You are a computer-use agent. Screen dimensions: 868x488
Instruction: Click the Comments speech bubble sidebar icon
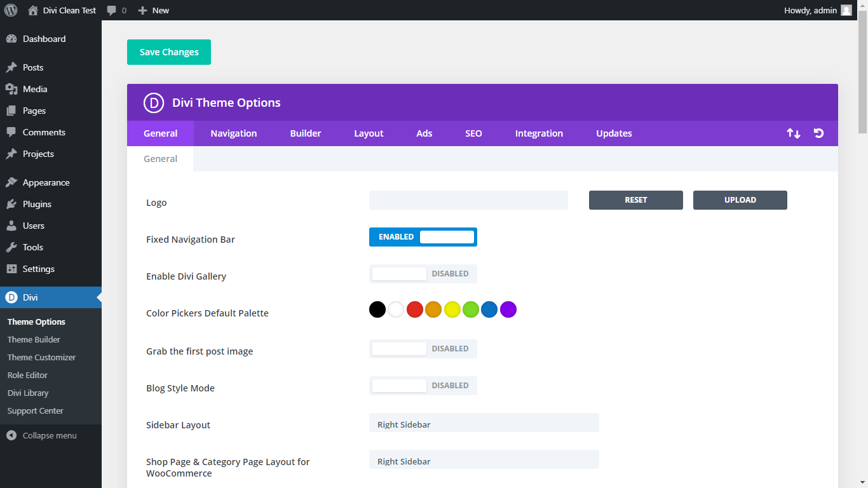point(11,132)
